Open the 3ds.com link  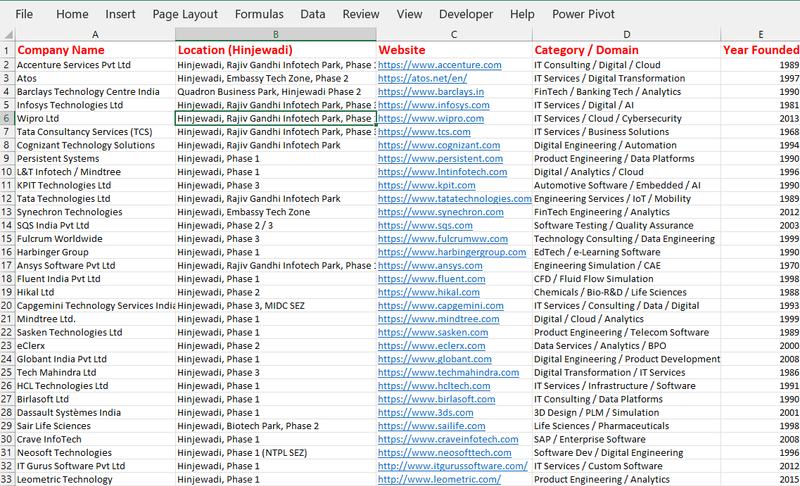coord(425,413)
